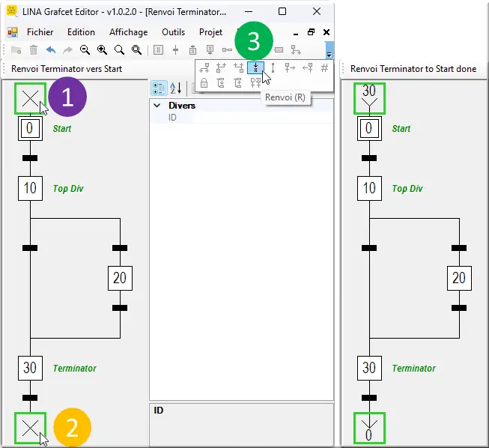The height and width of the screenshot is (448, 489).
Task: Select initial step 0 in left chart
Action: 30,128
